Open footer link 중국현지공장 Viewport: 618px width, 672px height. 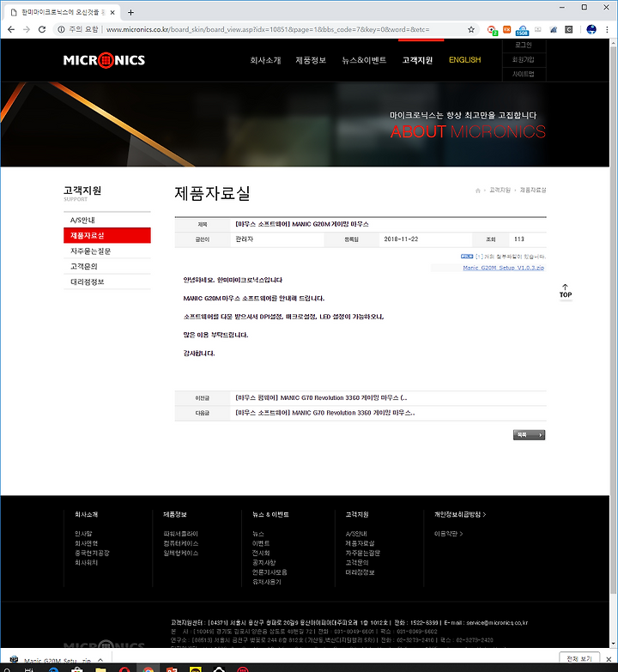pos(92,554)
